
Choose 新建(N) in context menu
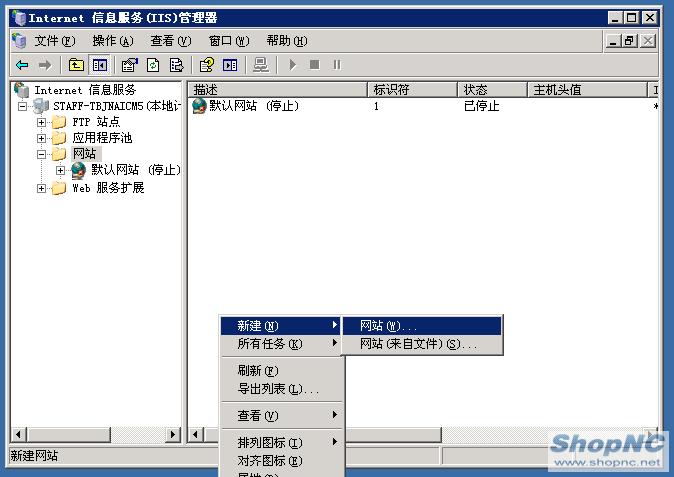coord(281,326)
